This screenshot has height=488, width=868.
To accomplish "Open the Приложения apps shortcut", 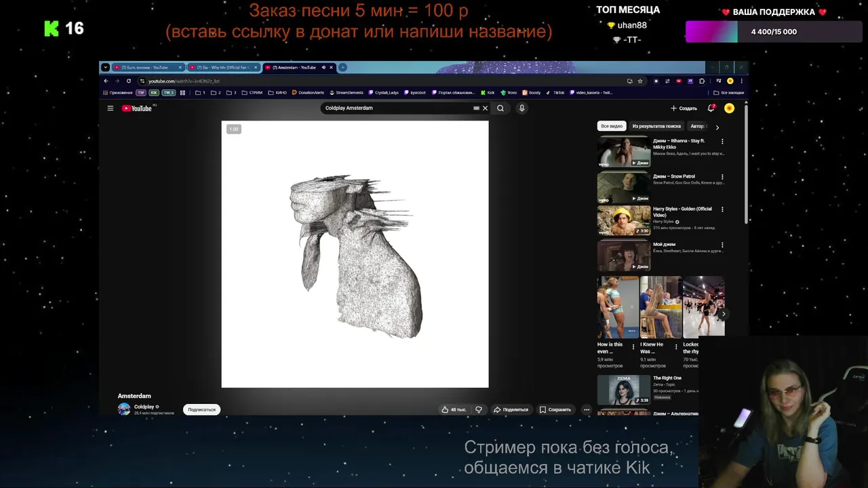I will [117, 92].
